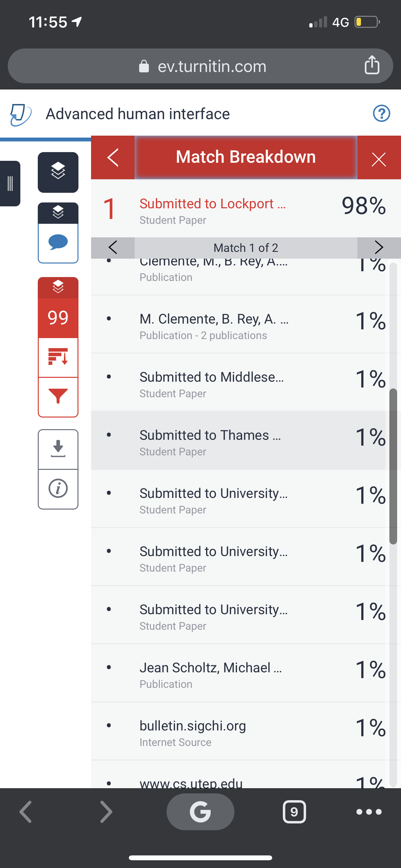
Task: View submission information via info icon
Action: pos(58,489)
